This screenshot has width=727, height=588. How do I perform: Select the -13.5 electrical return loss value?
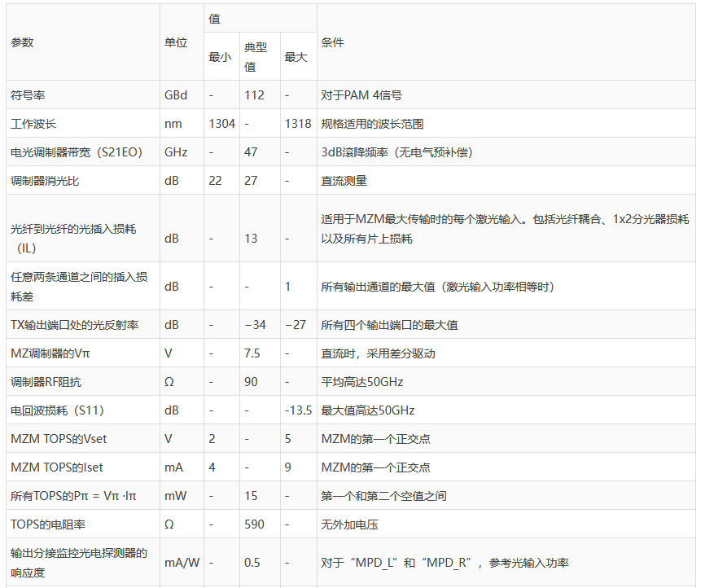pyautogui.click(x=298, y=410)
